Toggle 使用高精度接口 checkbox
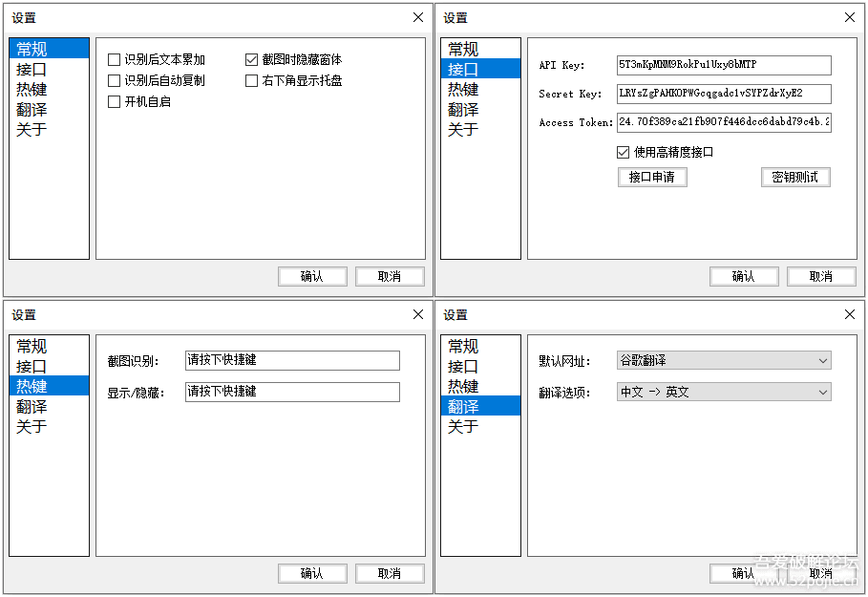This screenshot has width=868, height=597. [x=623, y=152]
